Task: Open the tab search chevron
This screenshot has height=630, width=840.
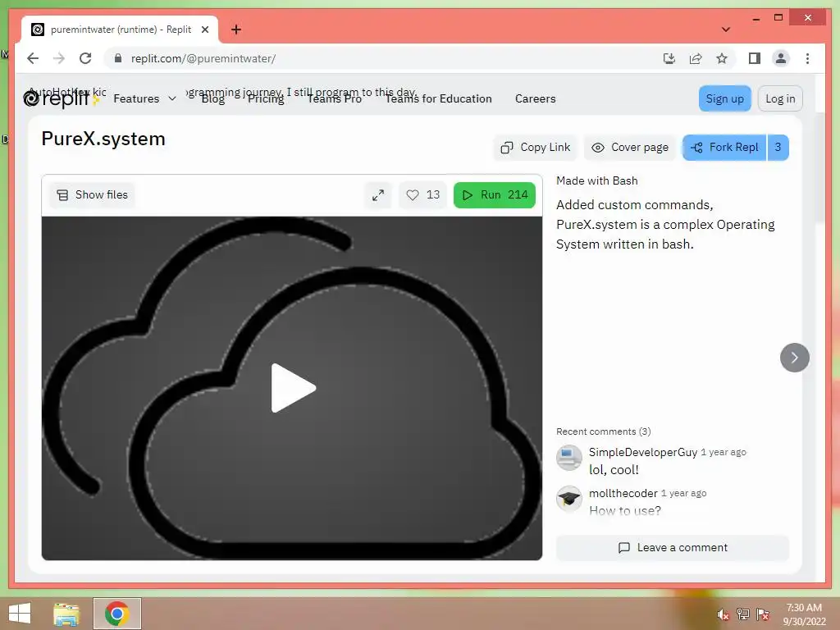Action: (725, 30)
